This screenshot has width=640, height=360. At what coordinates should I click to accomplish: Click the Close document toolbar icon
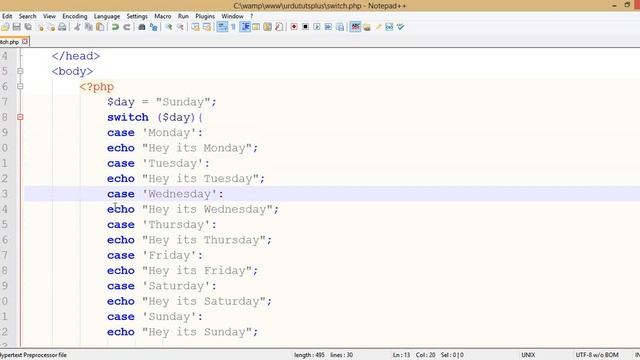coord(40,27)
